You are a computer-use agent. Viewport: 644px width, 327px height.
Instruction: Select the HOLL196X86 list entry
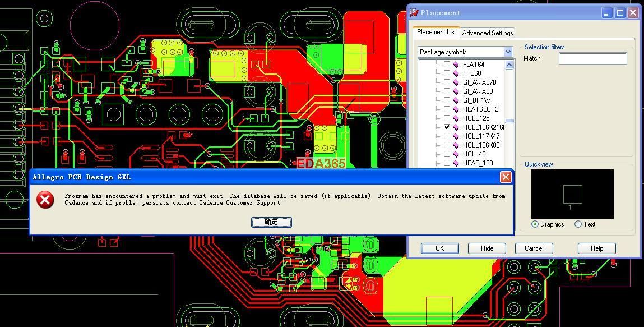tap(481, 145)
